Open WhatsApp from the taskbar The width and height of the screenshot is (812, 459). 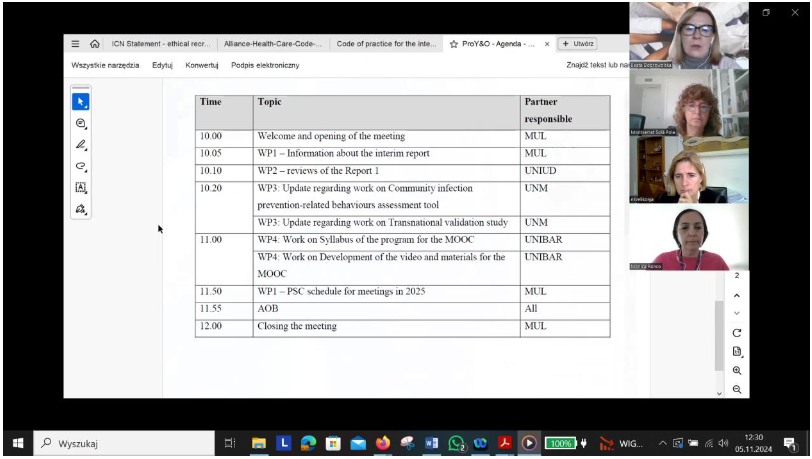[456, 443]
